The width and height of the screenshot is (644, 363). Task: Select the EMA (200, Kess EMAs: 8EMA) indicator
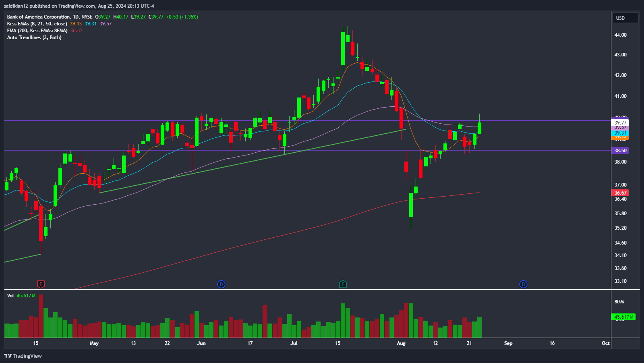tap(37, 31)
